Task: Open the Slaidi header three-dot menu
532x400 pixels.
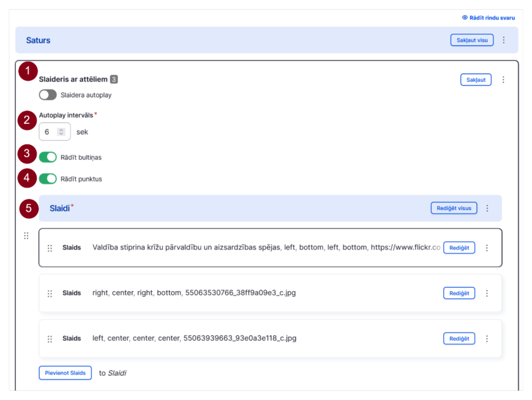Action: 487,208
